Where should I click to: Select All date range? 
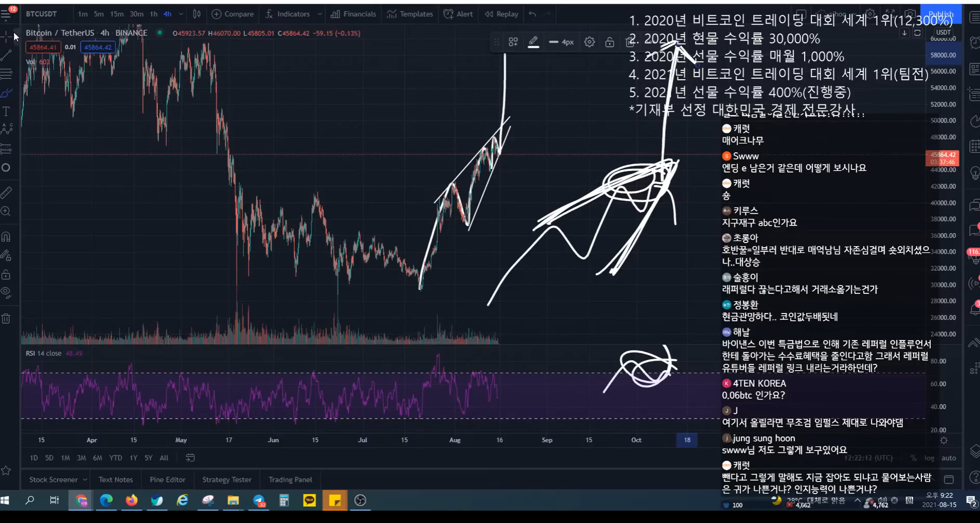click(x=164, y=458)
